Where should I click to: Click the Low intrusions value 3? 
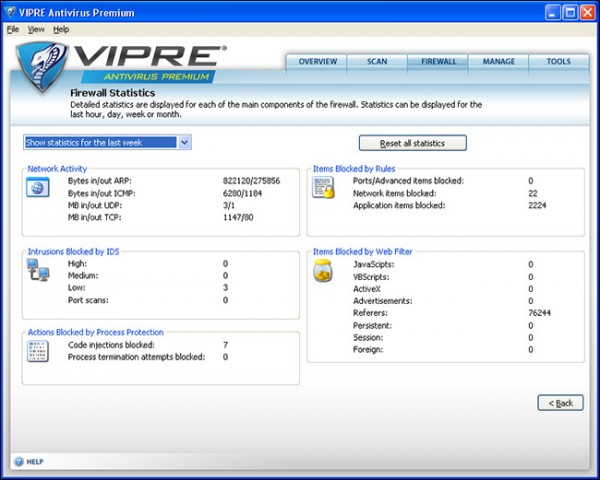click(225, 287)
